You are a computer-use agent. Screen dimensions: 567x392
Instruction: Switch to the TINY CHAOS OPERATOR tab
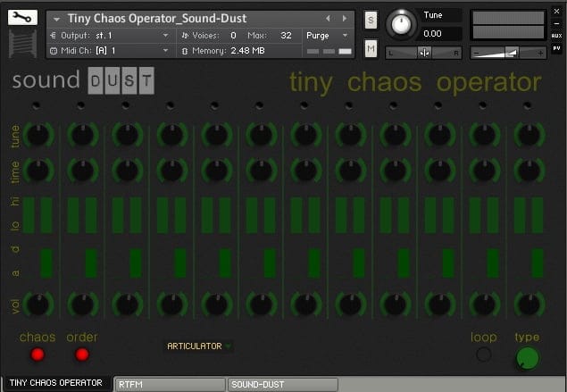pyautogui.click(x=56, y=383)
